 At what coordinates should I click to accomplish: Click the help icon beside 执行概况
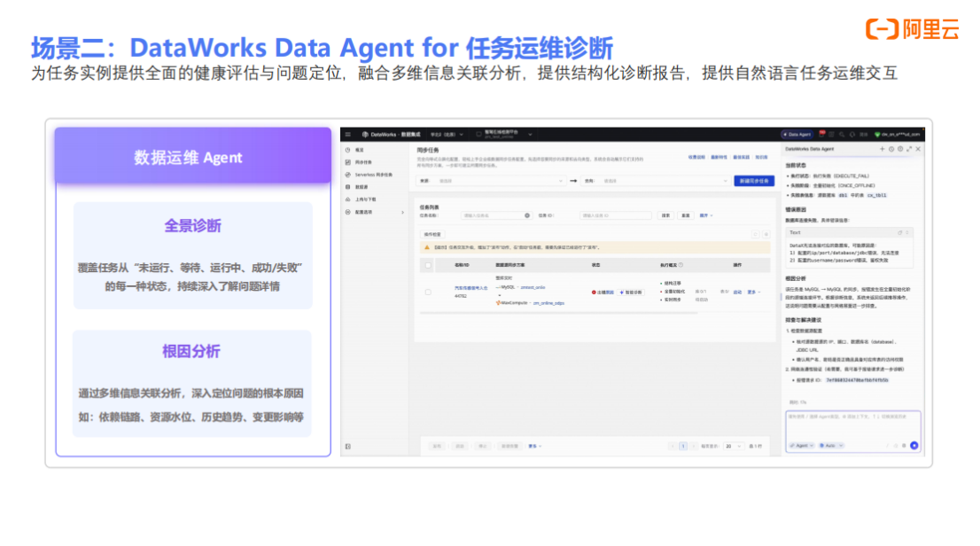(681, 265)
